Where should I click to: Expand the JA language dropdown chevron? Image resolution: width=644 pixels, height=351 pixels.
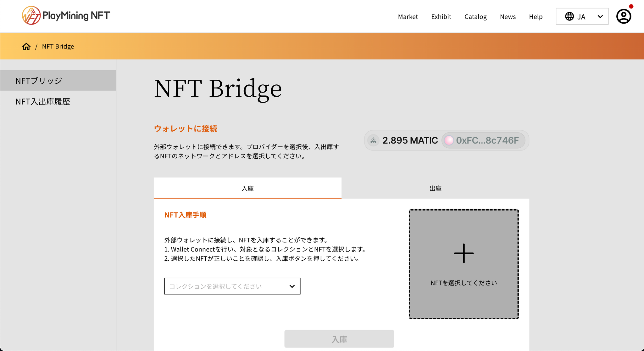tap(600, 16)
